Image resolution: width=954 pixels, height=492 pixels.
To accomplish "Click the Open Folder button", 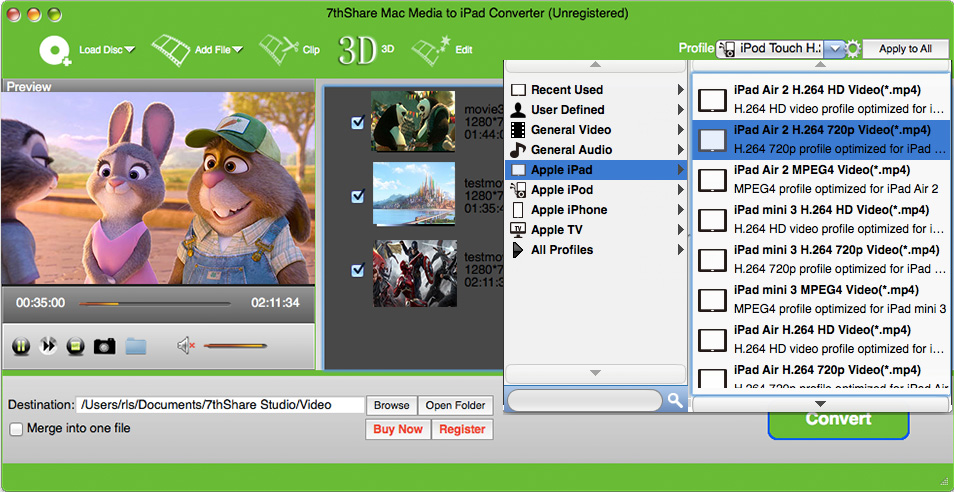I will (456, 406).
